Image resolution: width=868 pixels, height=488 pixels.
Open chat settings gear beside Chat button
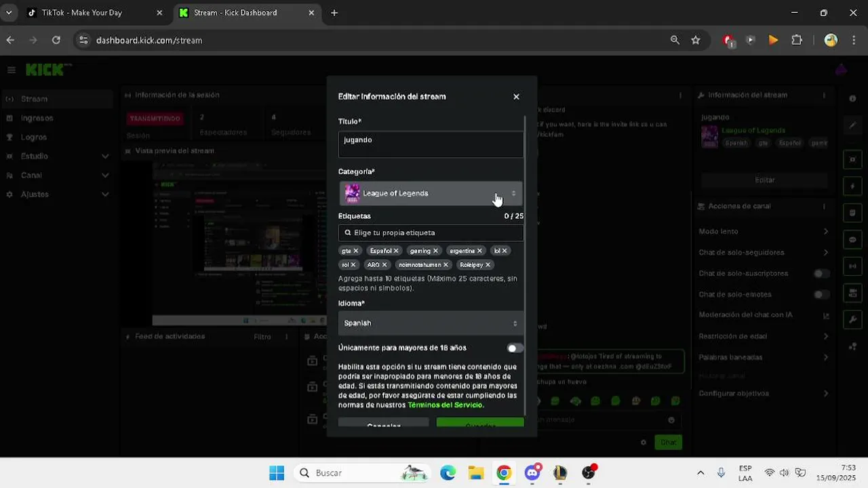[644, 443]
